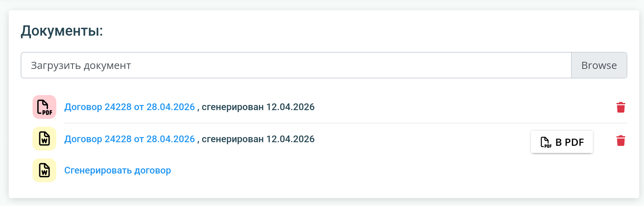Click "сгенерирован 12.04.2026" text in Word row

258,139
